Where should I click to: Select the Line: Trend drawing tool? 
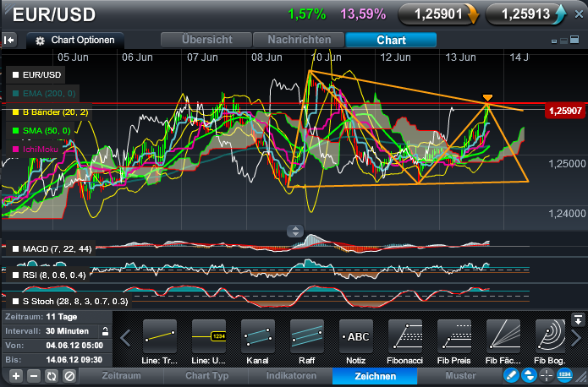[160, 336]
